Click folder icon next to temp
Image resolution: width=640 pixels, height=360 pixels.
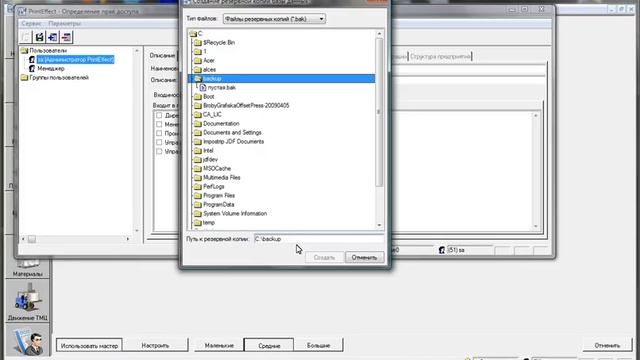[x=198, y=222]
